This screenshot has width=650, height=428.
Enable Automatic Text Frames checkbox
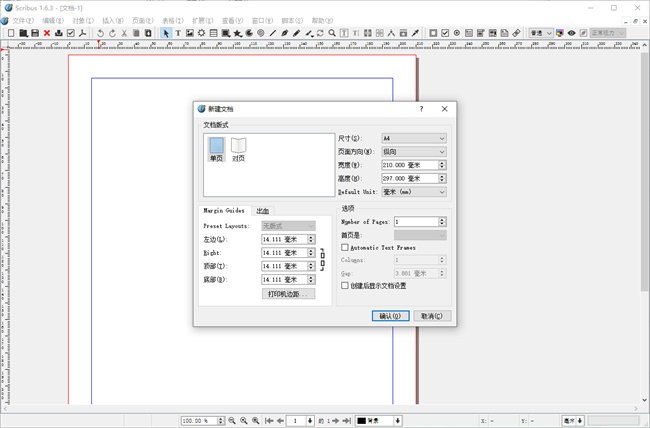(x=345, y=247)
